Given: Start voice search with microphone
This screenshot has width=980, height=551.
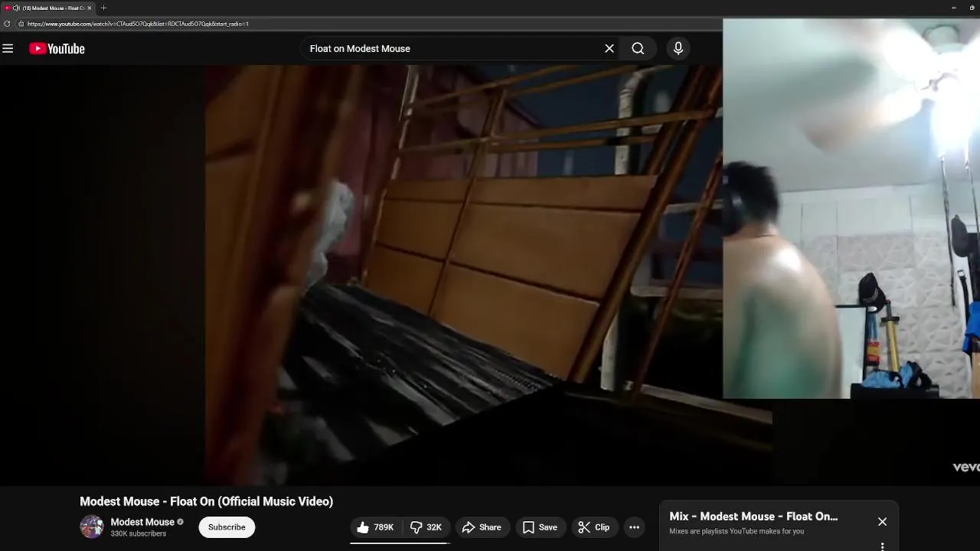Looking at the screenshot, I should (x=678, y=48).
